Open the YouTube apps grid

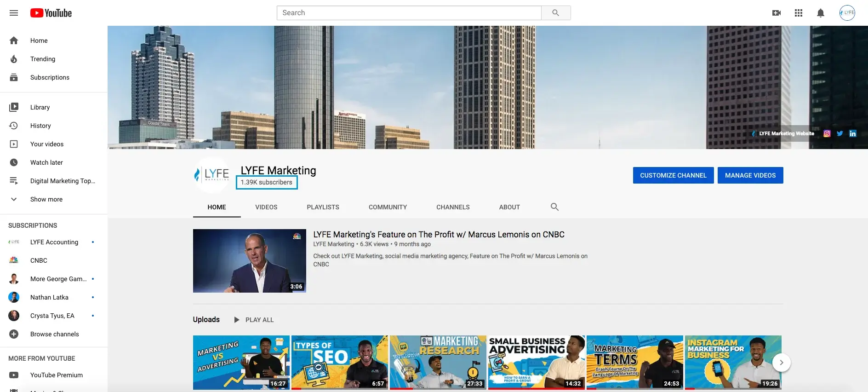click(x=799, y=13)
